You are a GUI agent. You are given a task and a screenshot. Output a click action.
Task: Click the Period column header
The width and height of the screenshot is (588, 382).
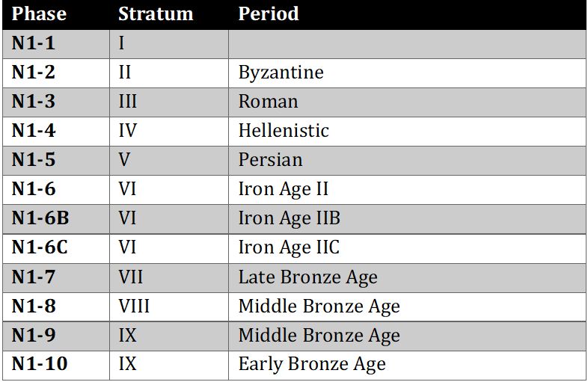tap(269, 14)
